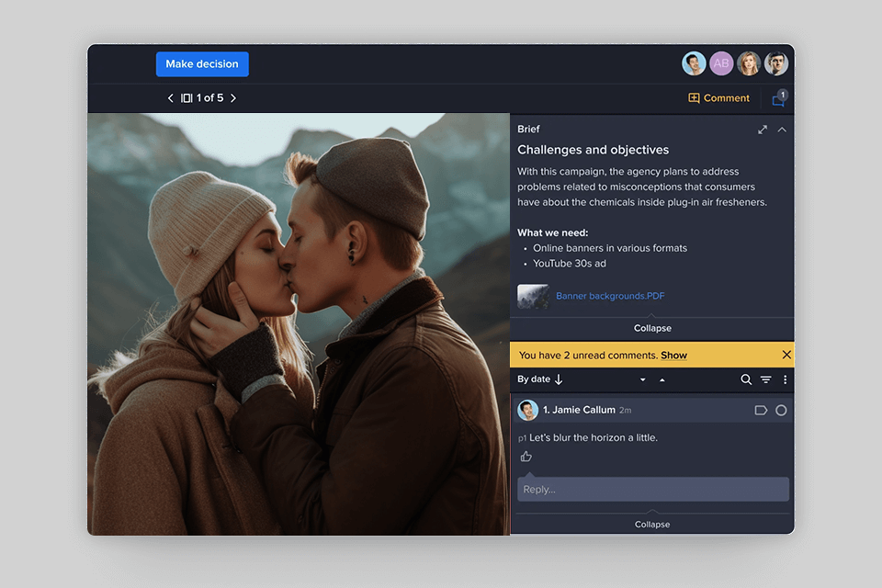Open Banner backgrounds.PDF link
Image resolution: width=882 pixels, height=588 pixels.
610,296
